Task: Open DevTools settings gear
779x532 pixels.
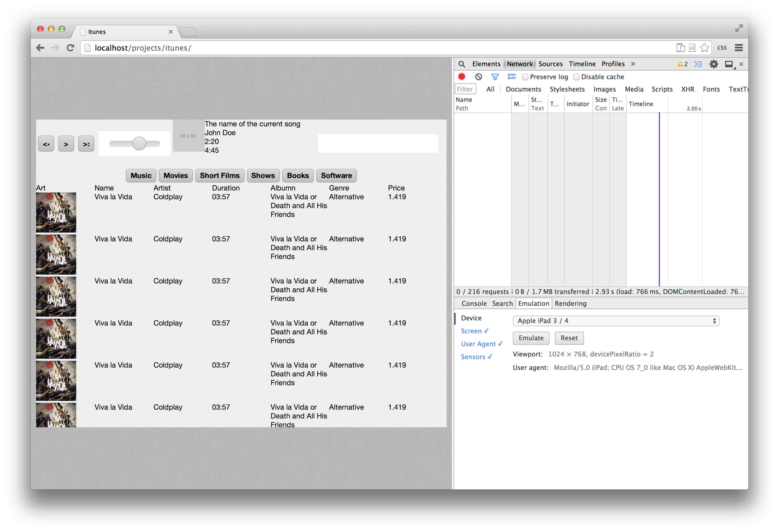Action: [714, 64]
